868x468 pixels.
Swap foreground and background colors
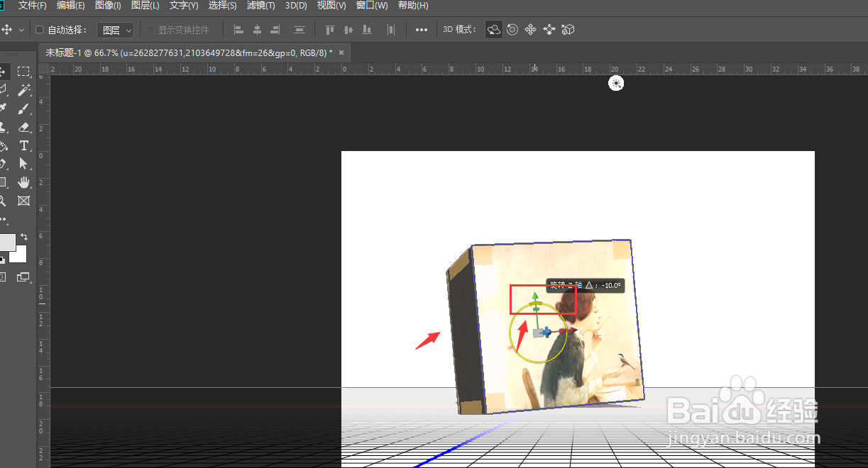click(24, 236)
